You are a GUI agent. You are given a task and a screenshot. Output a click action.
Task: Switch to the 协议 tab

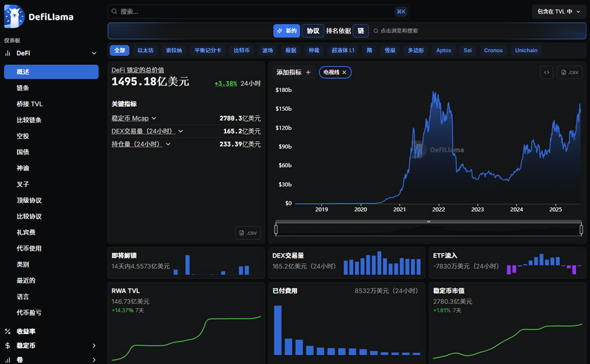pos(313,30)
